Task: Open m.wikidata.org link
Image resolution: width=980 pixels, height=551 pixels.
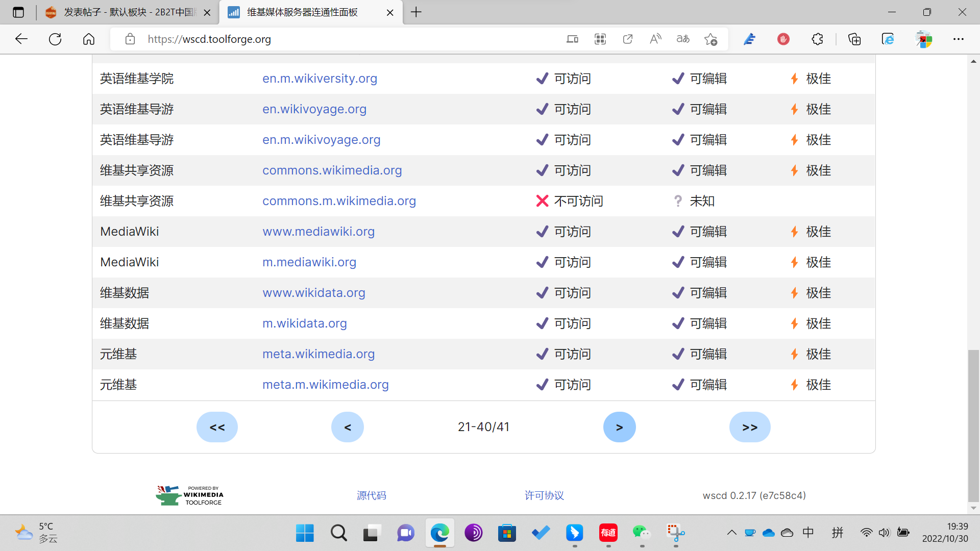Action: pos(305,323)
